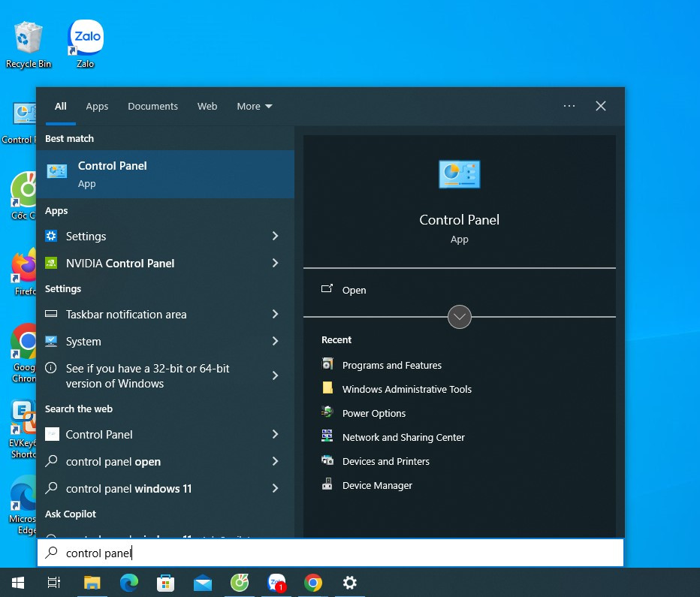Screen dimensions: 700x597
Task: Expand control panel open suggestion arrow
Action: click(275, 461)
